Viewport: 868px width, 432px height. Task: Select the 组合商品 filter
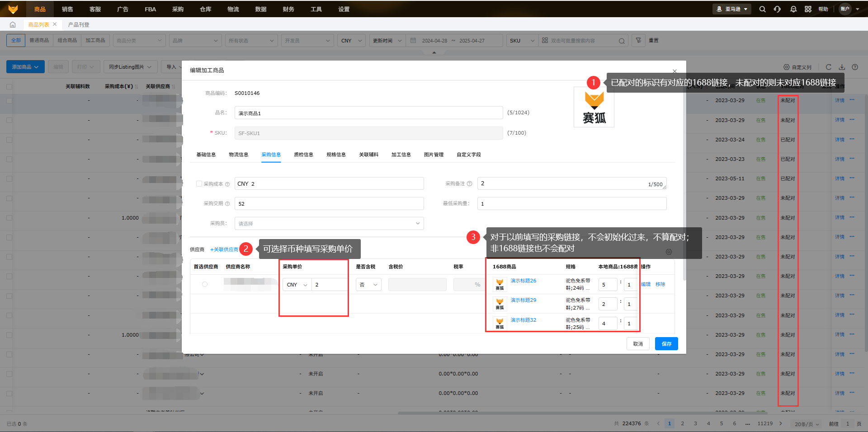point(67,41)
